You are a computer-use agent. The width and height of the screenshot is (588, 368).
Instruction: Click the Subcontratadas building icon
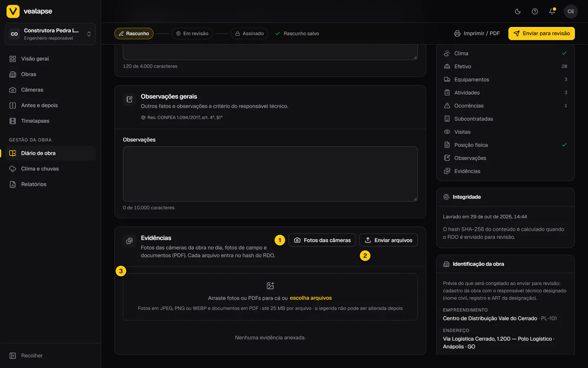point(447,119)
